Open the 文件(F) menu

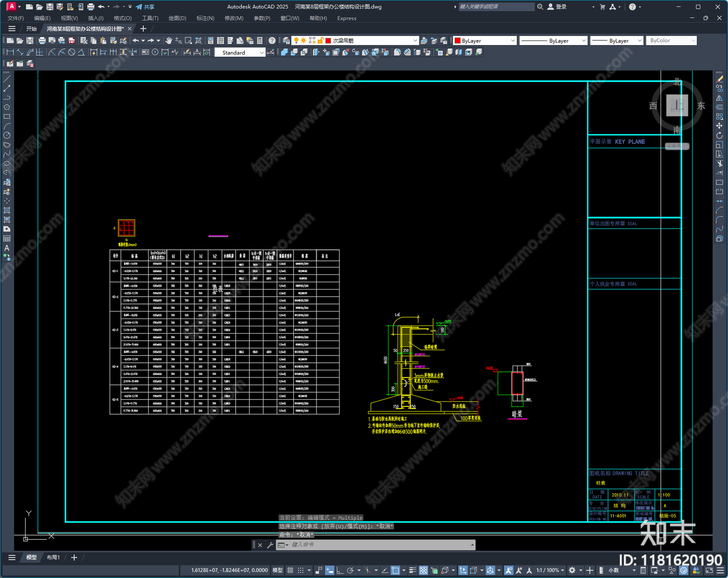[15, 18]
